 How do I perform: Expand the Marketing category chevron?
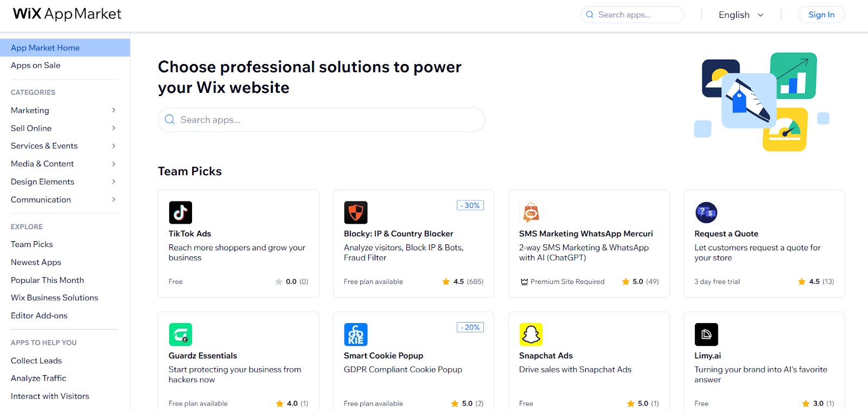pos(114,110)
